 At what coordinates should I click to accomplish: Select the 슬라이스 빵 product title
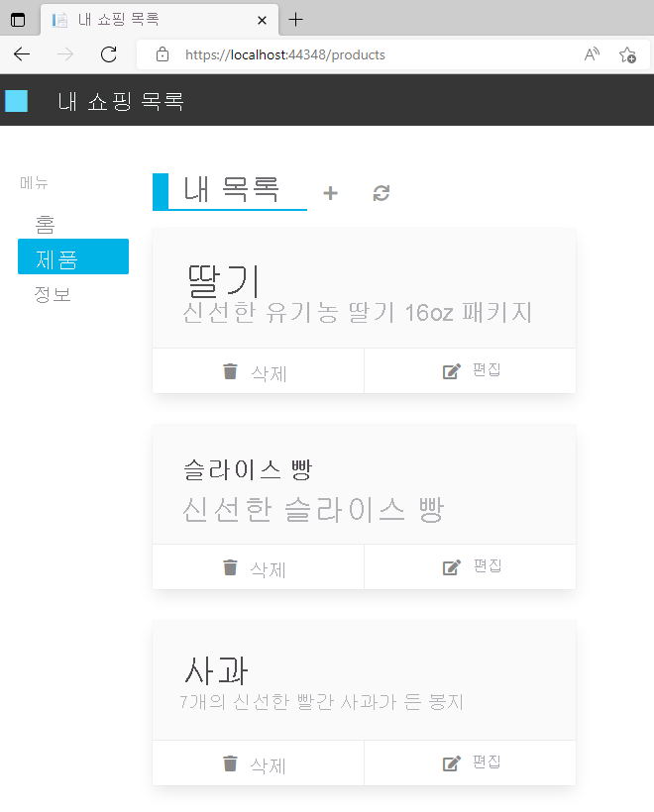click(248, 469)
